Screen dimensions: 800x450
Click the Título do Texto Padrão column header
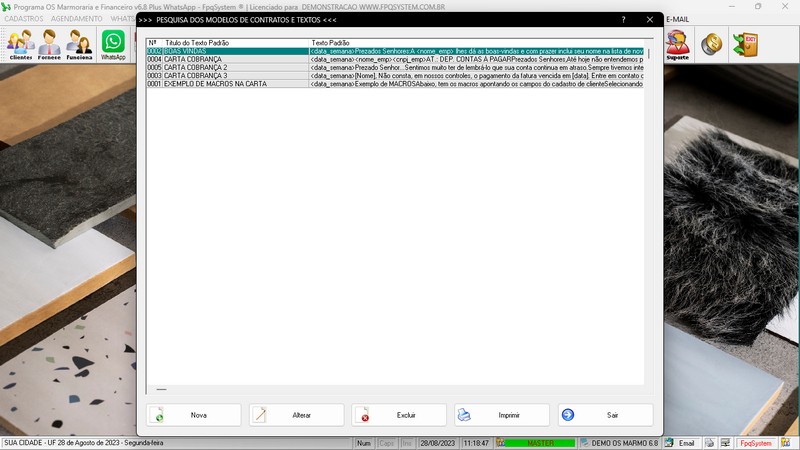(x=236, y=43)
